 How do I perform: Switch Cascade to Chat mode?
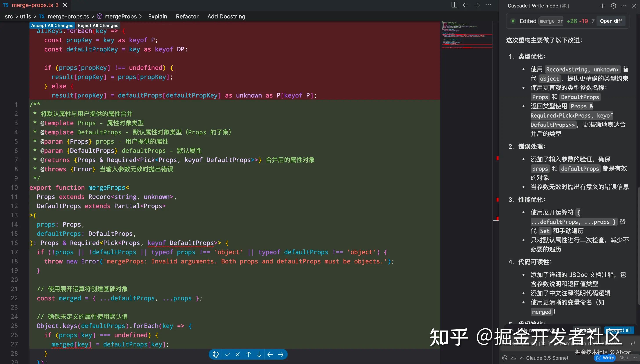pos(624,358)
